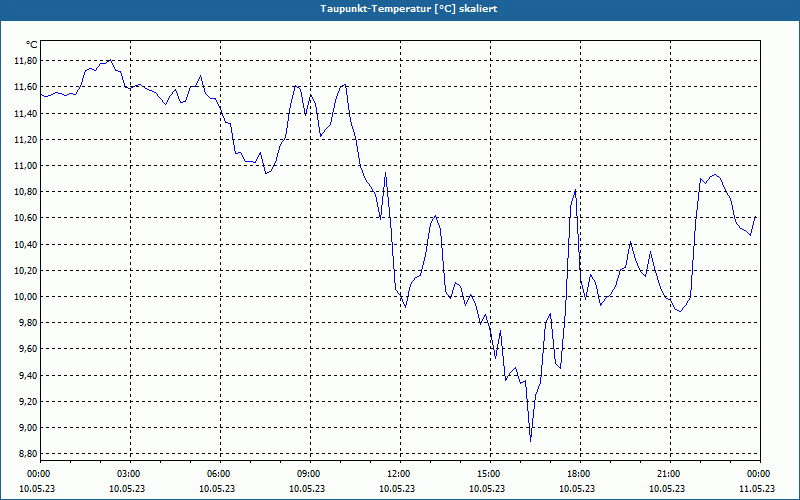Viewport: 800px width, 500px height.
Task: Select the 11,20 y-axis value
Action: pos(26,139)
